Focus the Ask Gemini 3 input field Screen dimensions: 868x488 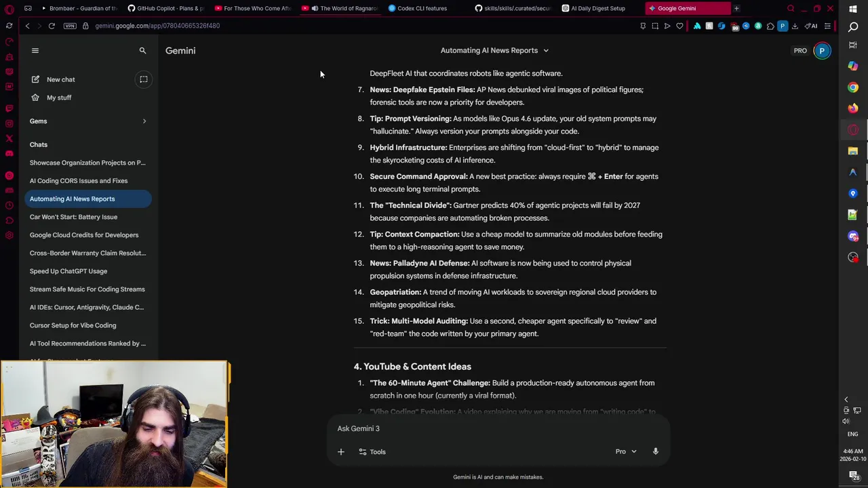498,428
